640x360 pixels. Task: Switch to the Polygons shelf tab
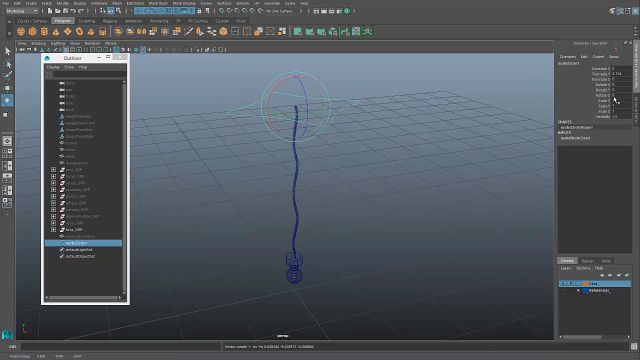pos(63,21)
